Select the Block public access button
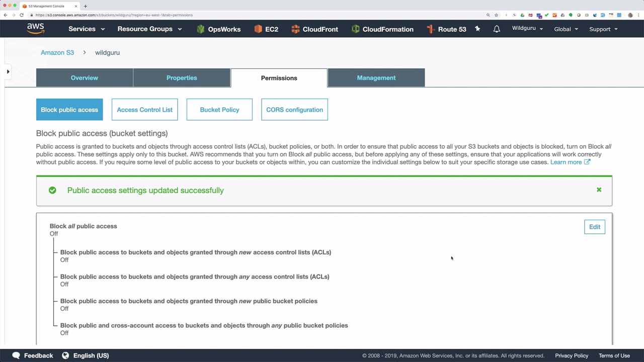Viewport: 644px width, 362px height. (x=69, y=110)
